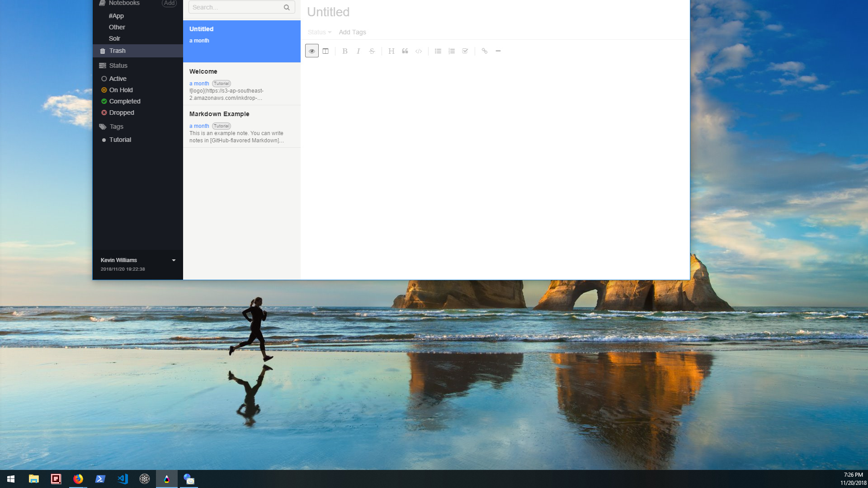This screenshot has width=868, height=488.
Task: Open the note Status dropdown
Action: point(319,32)
